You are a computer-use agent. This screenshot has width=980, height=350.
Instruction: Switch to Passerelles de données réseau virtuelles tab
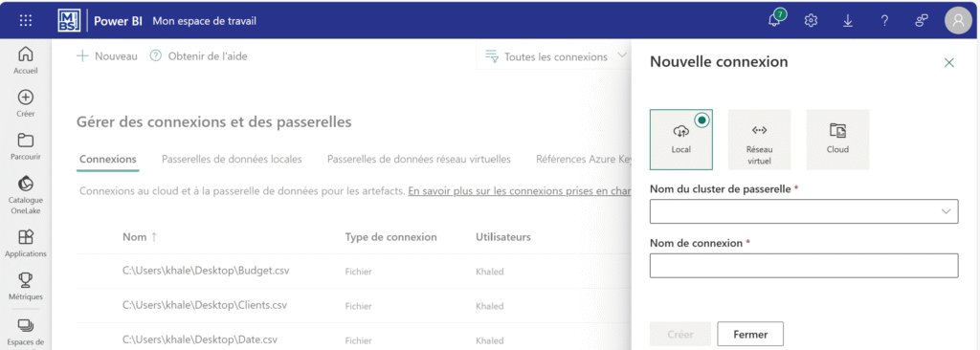click(x=419, y=160)
